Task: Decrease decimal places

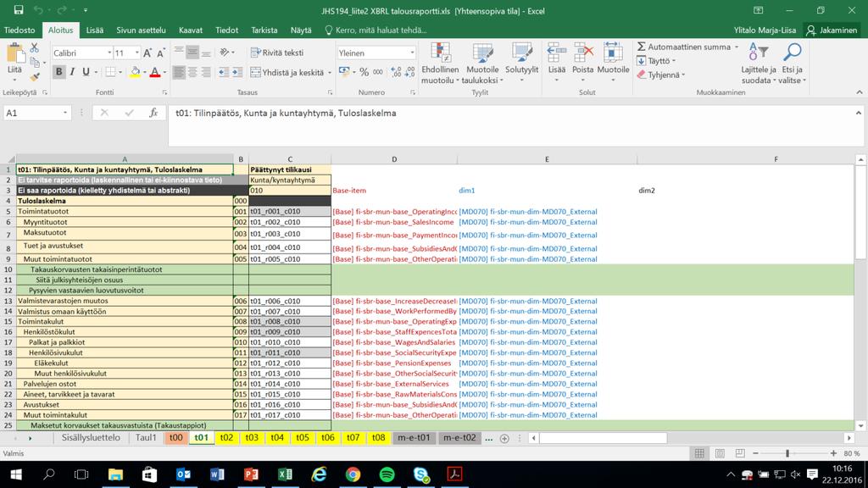Action: pos(409,72)
